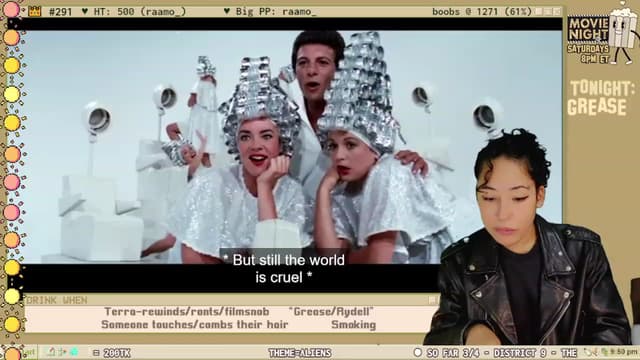Click the taskbar clock showing 9:50 pm
This screenshot has height=360, width=640.
pyautogui.click(x=624, y=351)
